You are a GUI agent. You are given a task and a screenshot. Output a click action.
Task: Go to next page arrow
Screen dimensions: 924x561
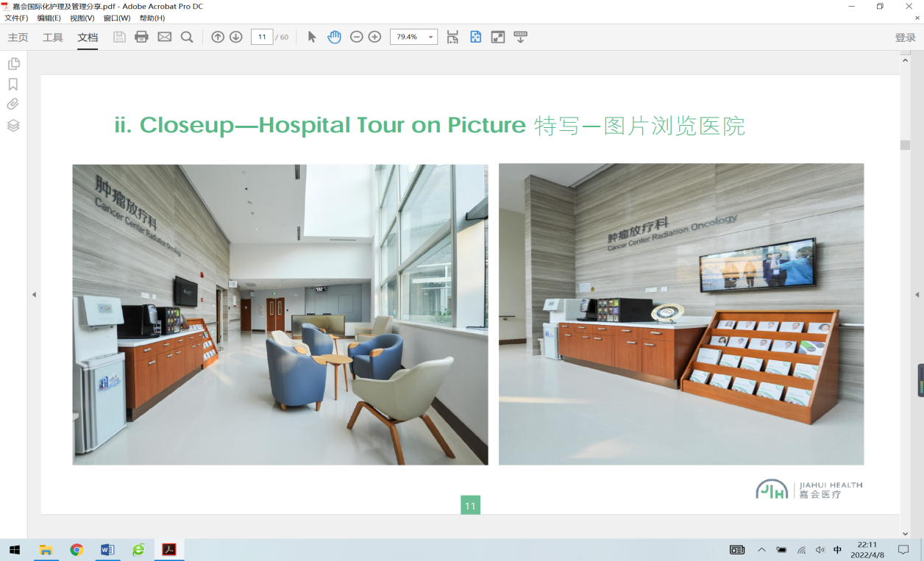(x=236, y=37)
